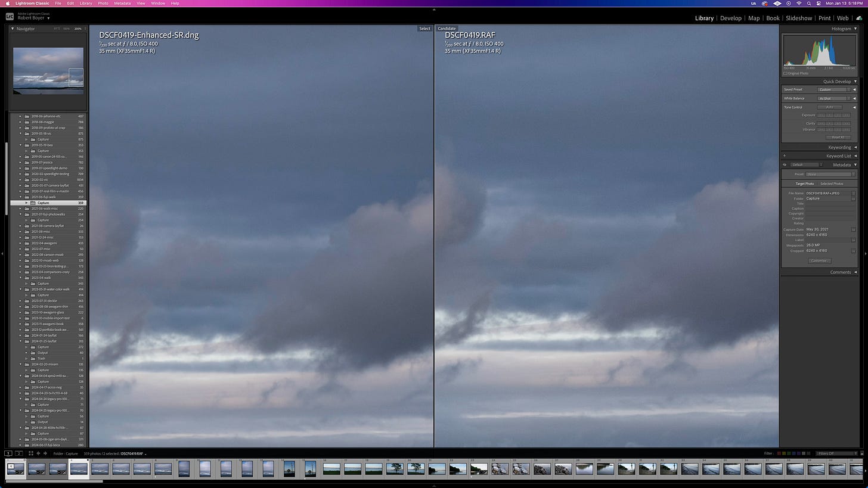Toggle the Original Photo checkbox under histogram
The width and height of the screenshot is (868, 488).
click(x=786, y=73)
